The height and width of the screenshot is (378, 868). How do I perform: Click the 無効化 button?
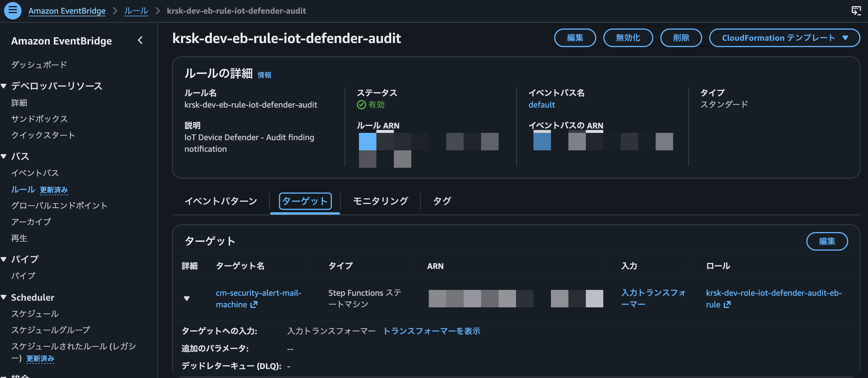(x=628, y=38)
